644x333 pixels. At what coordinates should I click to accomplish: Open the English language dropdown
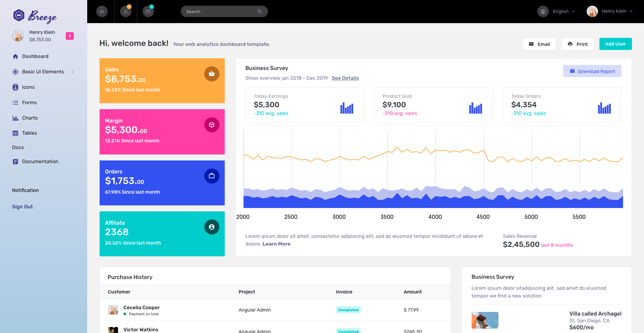(564, 11)
